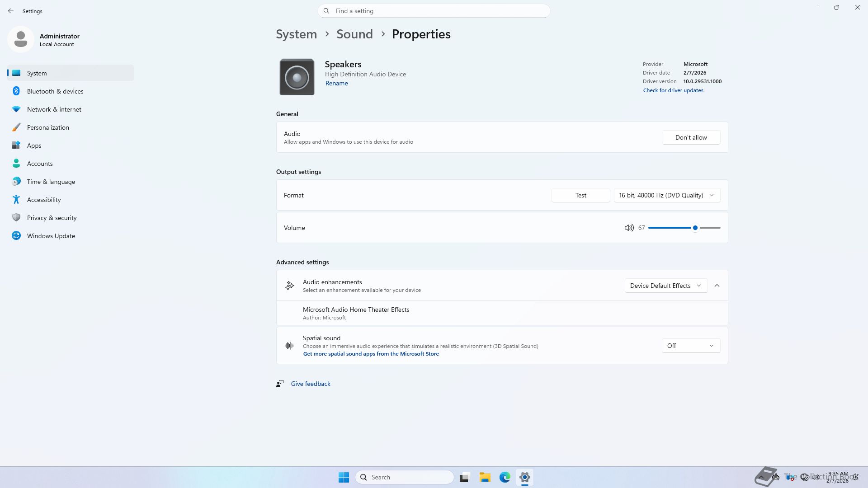Open the Accessibility settings page

pos(44,200)
